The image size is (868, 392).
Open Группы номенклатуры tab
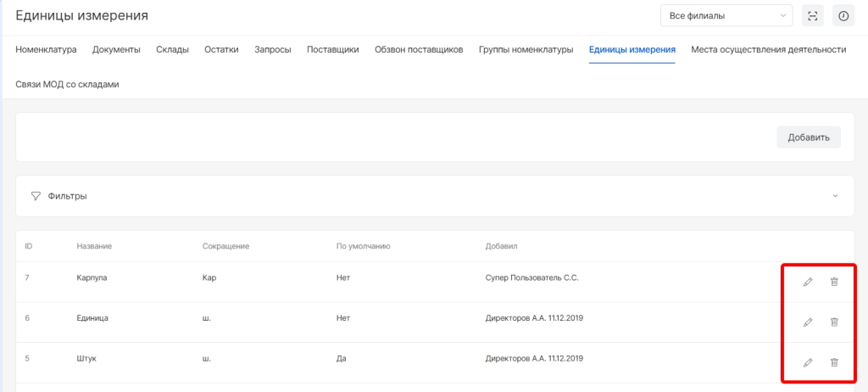point(526,49)
